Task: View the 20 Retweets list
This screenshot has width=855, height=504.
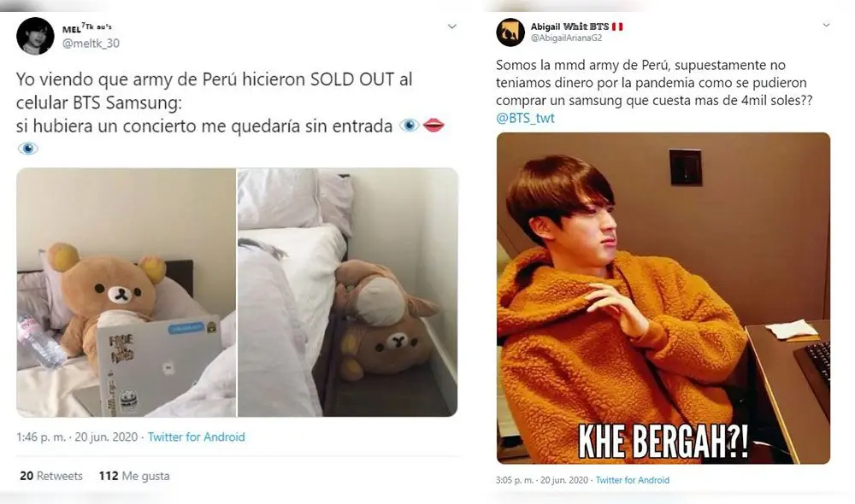Action: pos(51,476)
